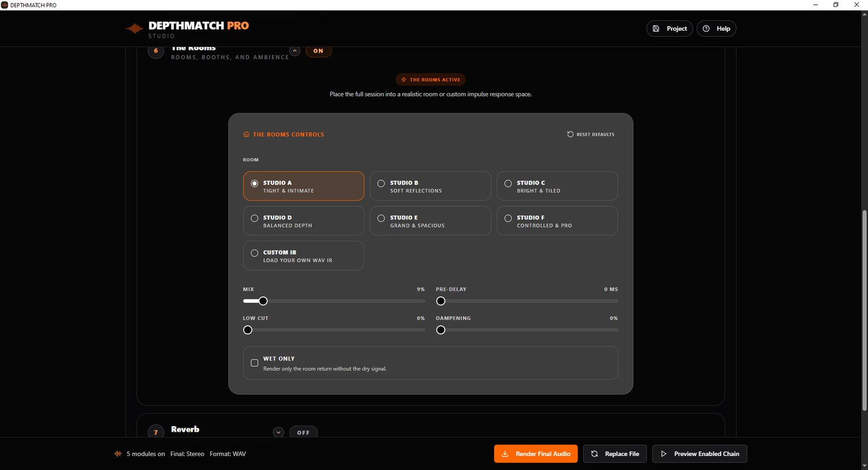
Task: Click the Pre-Delay value "0 MS"
Action: coord(611,289)
